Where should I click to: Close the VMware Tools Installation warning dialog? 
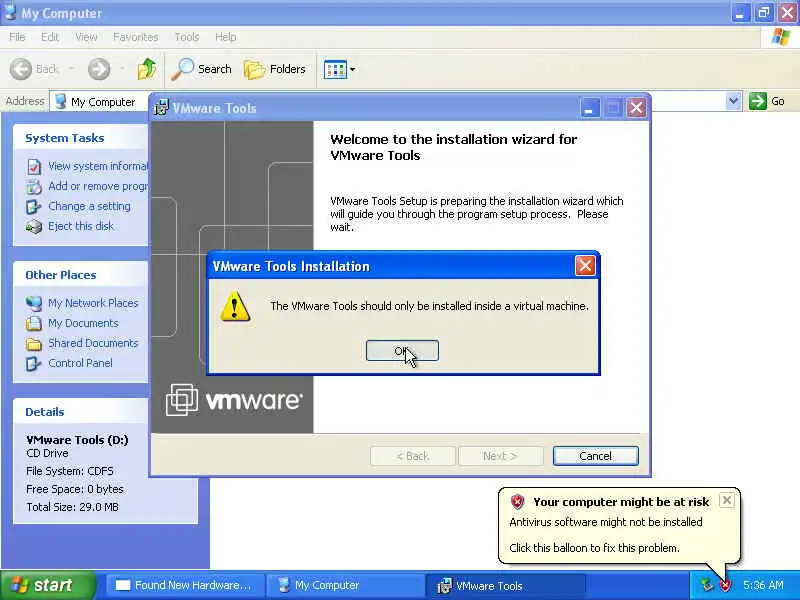[x=585, y=266]
